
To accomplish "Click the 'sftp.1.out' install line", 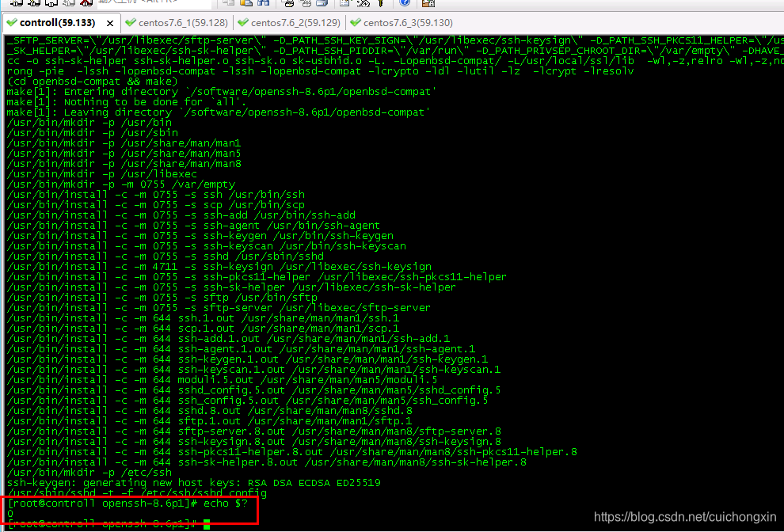I will 210,421.
